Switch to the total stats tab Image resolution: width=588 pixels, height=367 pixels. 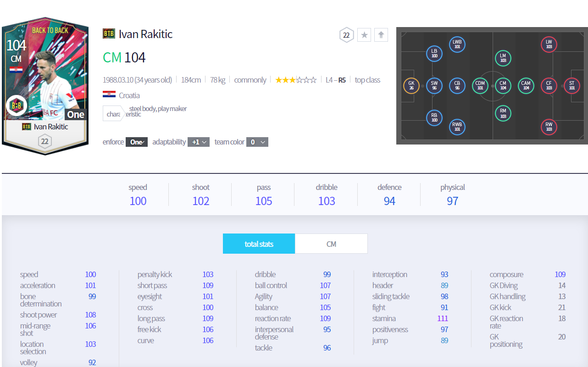[259, 244]
